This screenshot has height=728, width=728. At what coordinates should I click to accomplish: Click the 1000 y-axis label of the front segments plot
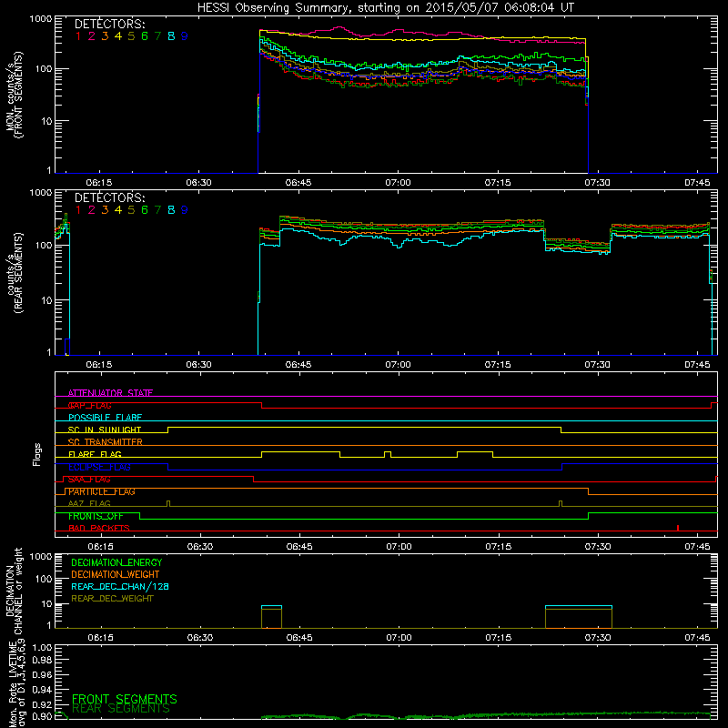[41, 19]
